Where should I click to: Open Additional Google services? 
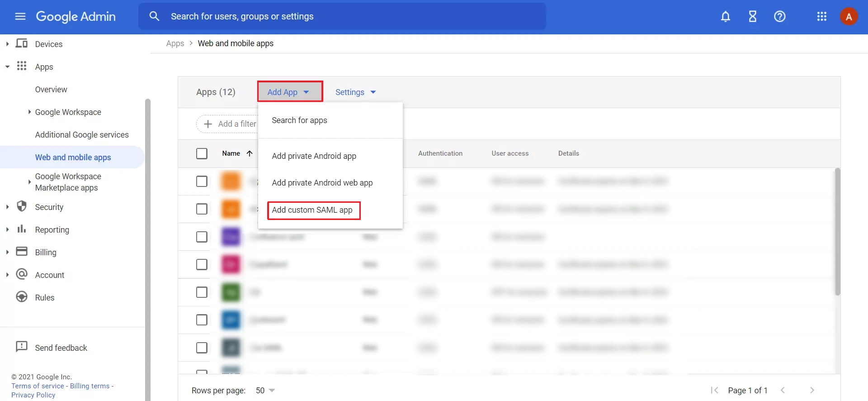[x=82, y=135]
